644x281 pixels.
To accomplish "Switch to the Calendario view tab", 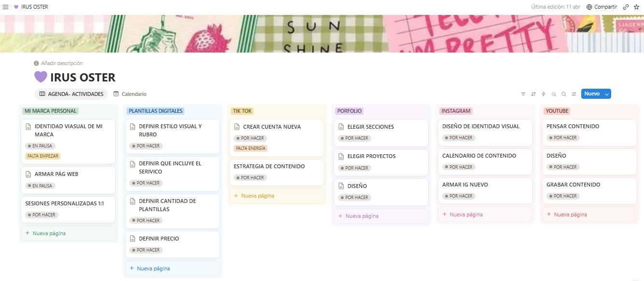I will tap(130, 94).
